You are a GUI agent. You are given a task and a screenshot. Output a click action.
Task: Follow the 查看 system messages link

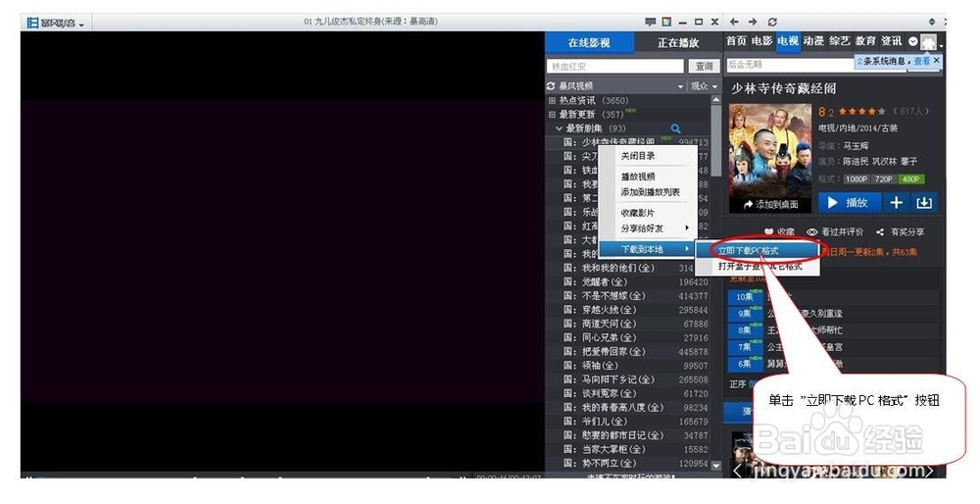tap(922, 61)
